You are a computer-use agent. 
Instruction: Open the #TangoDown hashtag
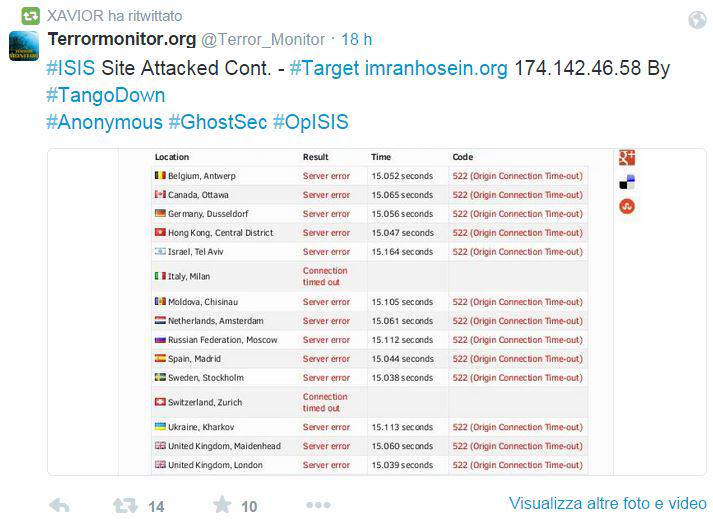pyautogui.click(x=105, y=95)
